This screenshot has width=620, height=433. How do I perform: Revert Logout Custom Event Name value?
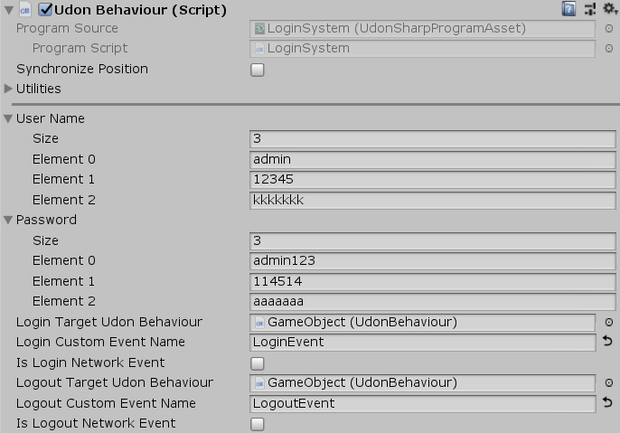click(x=608, y=403)
